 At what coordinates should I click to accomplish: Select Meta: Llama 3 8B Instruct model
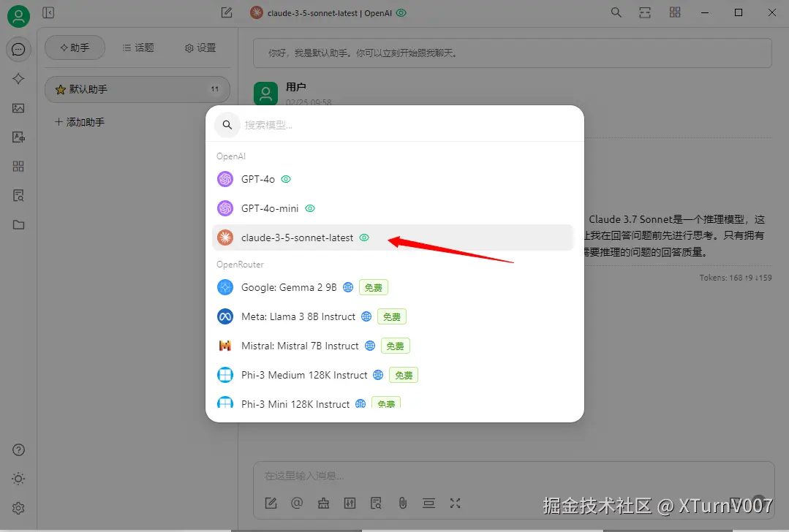[393, 316]
